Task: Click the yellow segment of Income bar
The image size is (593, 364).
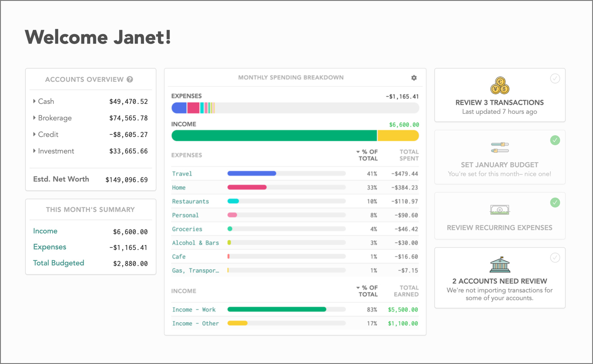Action: (x=397, y=136)
